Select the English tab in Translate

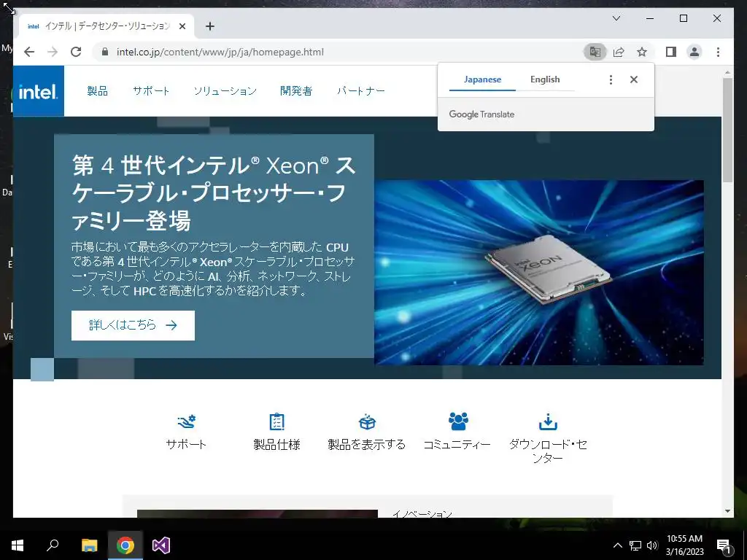tap(545, 79)
